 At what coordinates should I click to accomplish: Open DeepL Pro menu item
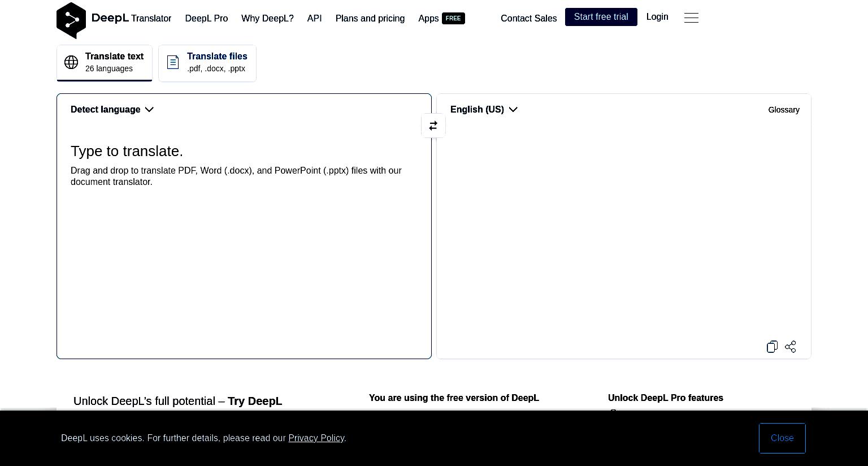click(206, 18)
